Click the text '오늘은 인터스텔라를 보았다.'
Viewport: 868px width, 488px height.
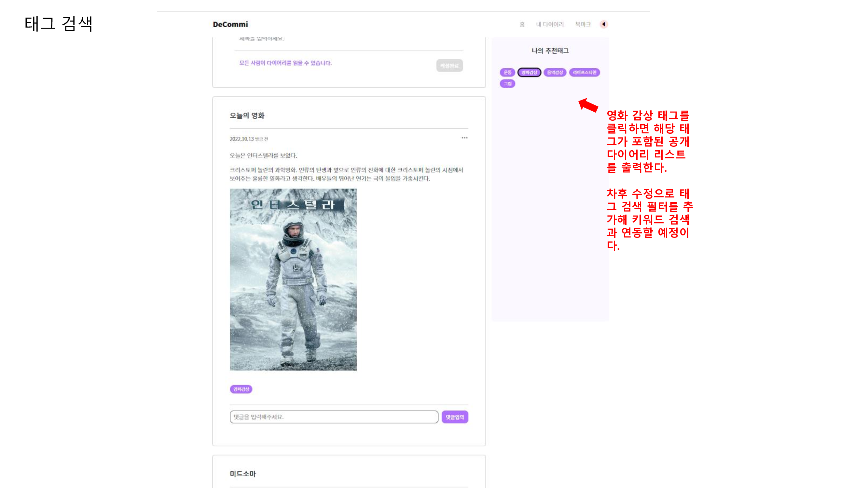point(264,155)
